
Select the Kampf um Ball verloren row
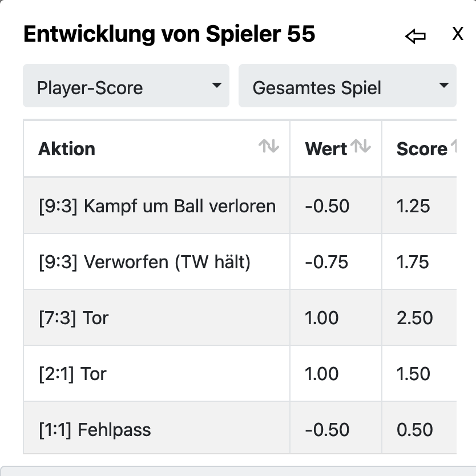pos(157,206)
